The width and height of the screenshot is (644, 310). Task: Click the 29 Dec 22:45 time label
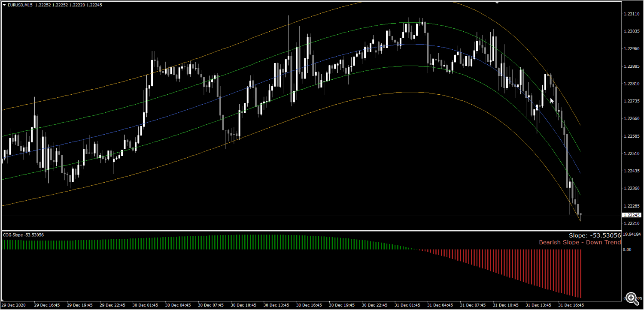click(112, 306)
